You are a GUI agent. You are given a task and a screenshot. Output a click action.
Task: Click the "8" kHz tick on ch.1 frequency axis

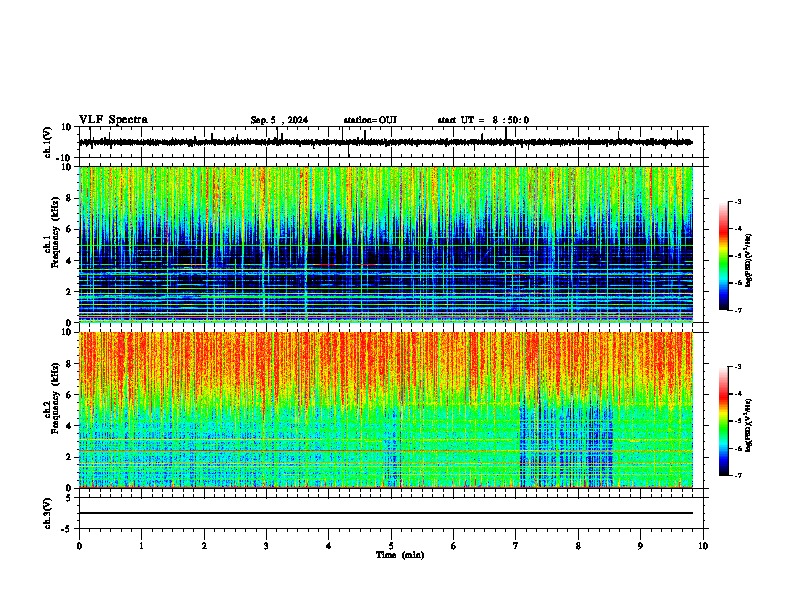(70, 198)
